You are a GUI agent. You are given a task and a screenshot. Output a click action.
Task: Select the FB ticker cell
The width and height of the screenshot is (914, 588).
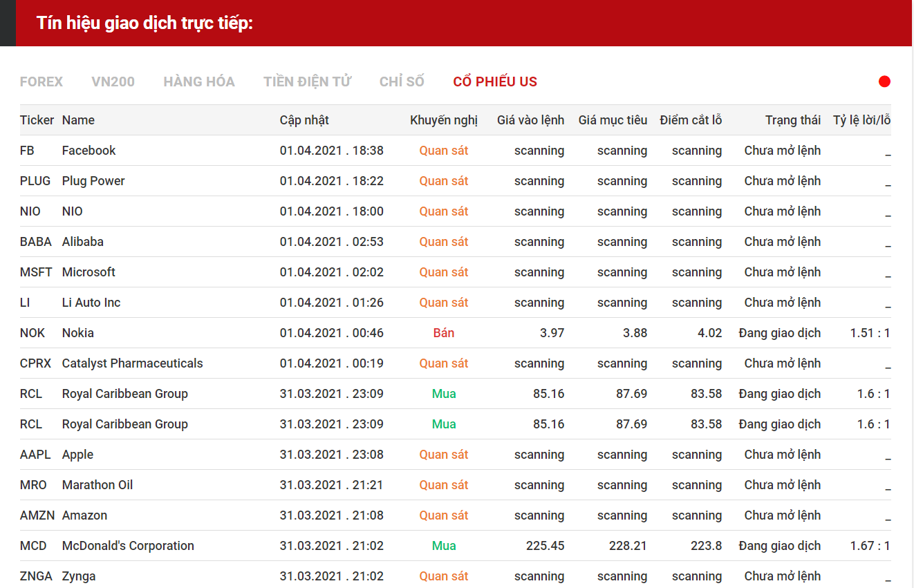pos(27,151)
